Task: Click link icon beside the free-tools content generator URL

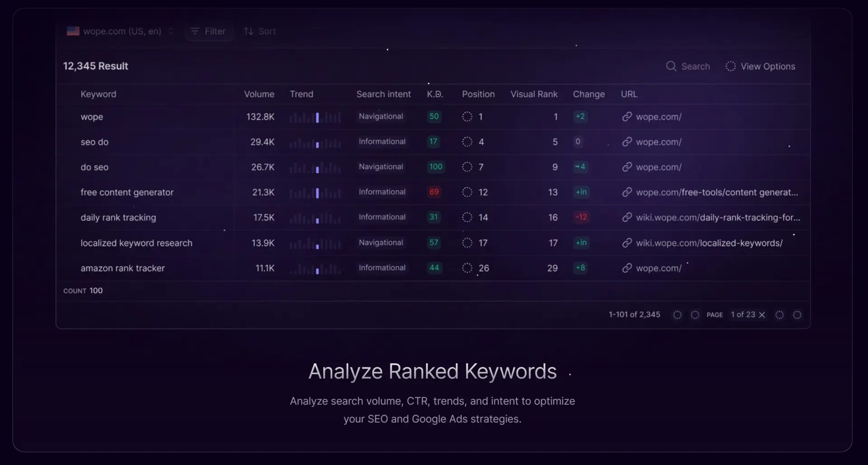Action: [x=627, y=192]
